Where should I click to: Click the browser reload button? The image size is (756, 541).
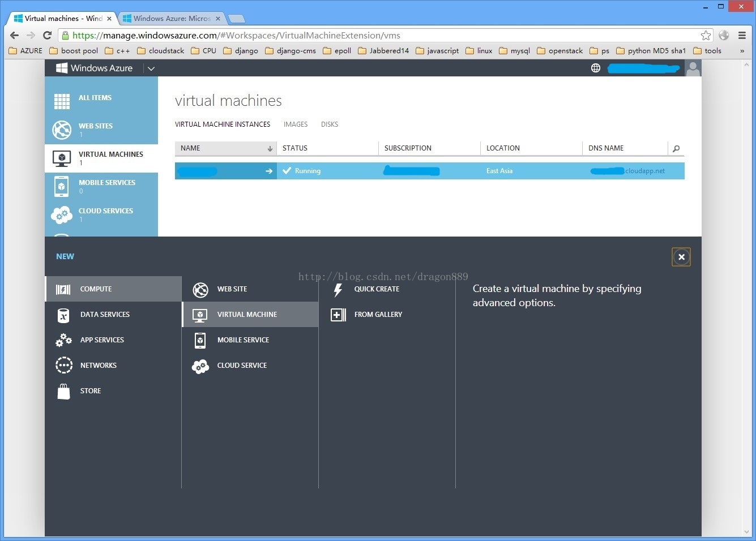point(47,35)
